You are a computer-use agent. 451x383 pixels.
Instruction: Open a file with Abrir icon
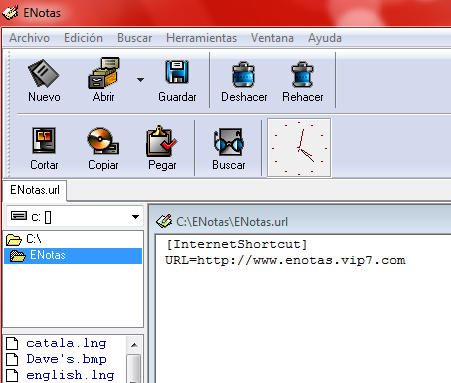click(104, 73)
